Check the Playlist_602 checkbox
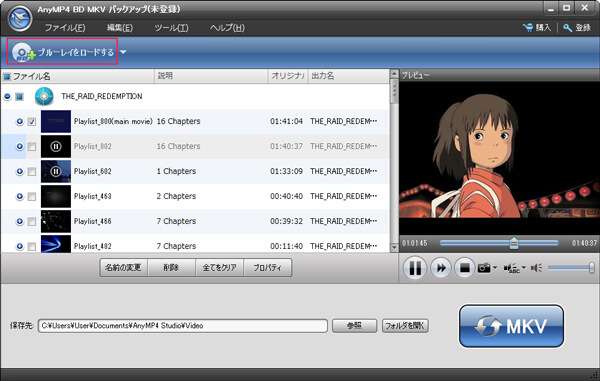This screenshot has height=381, width=600. click(x=32, y=171)
